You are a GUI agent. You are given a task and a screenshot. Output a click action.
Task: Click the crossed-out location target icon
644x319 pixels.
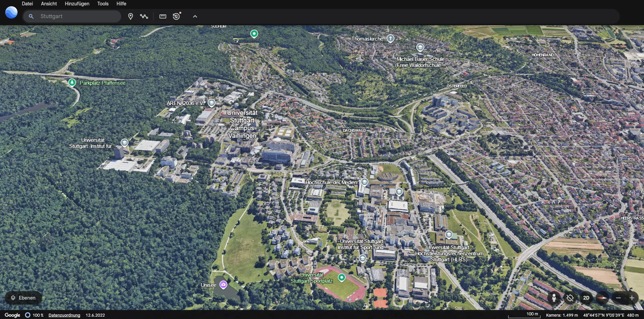pyautogui.click(x=570, y=298)
